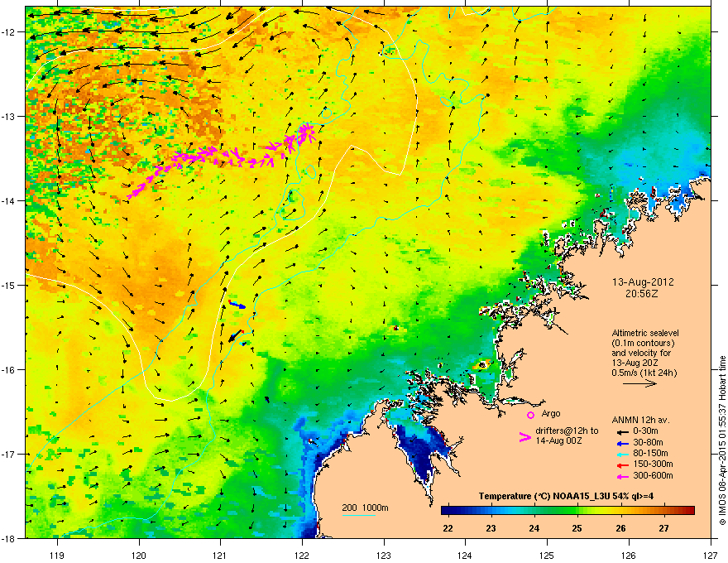This screenshot has width=728, height=563.
Task: Click the '23' colorbar tick label
Action: point(491,528)
